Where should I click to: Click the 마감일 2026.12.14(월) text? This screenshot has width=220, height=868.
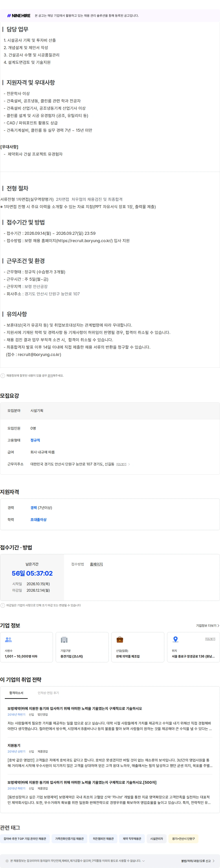click(31, 590)
